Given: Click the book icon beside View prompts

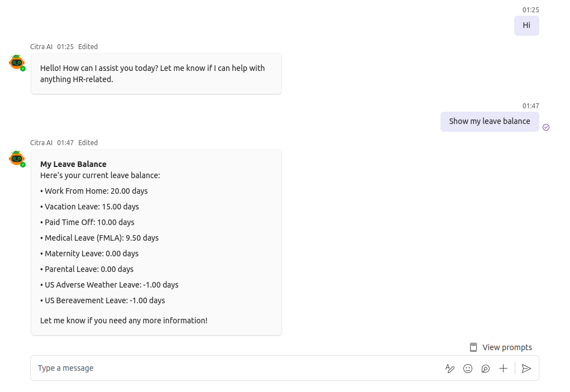Looking at the screenshot, I should tap(473, 347).
